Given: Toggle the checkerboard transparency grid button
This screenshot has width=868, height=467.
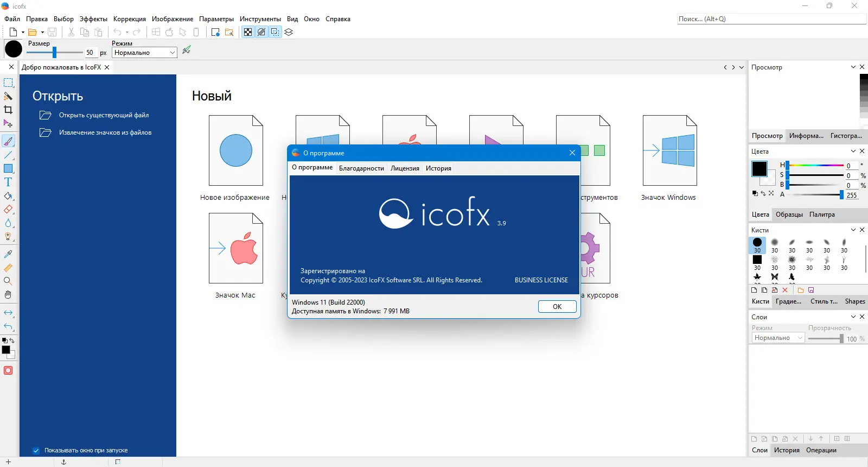Looking at the screenshot, I should pyautogui.click(x=248, y=32).
